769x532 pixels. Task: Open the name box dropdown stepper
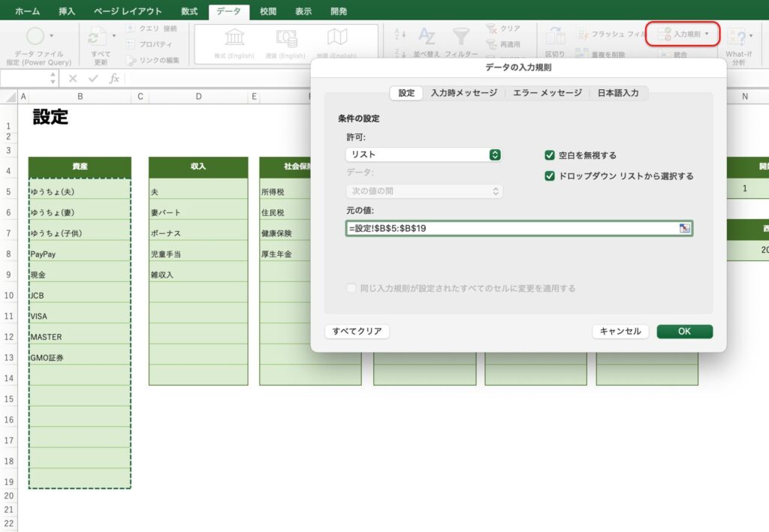[53, 78]
